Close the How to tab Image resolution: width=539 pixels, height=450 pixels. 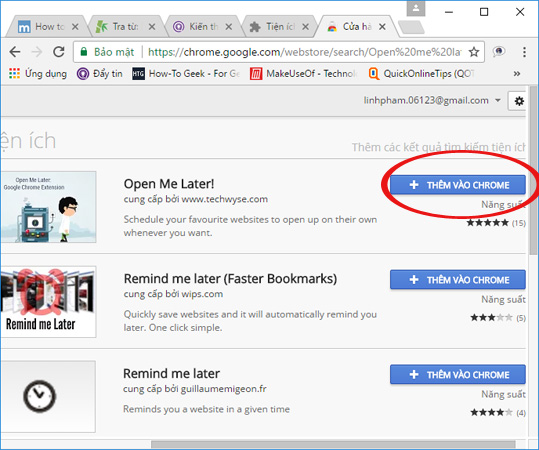tap(75, 26)
